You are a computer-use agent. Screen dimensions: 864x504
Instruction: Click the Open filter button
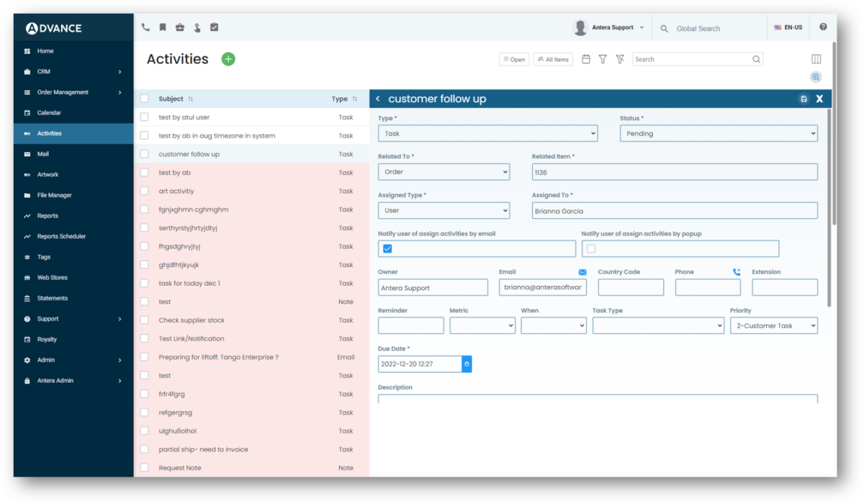tap(514, 59)
